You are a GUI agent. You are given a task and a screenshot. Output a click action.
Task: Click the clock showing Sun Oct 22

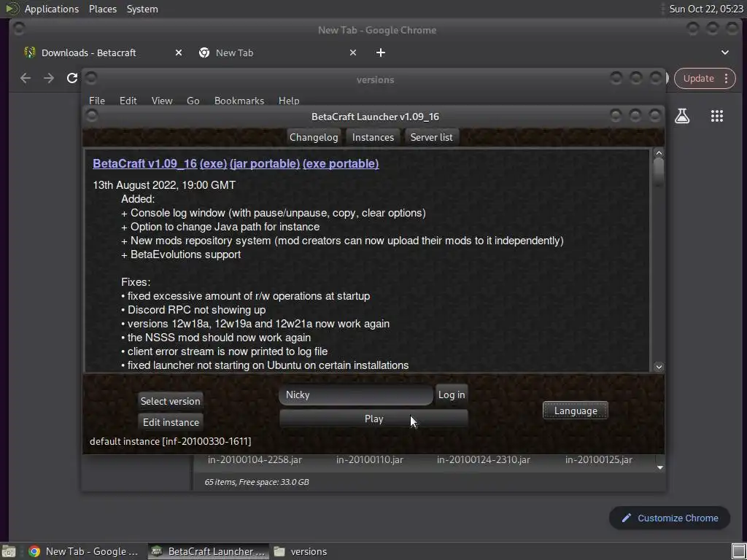coord(705,9)
